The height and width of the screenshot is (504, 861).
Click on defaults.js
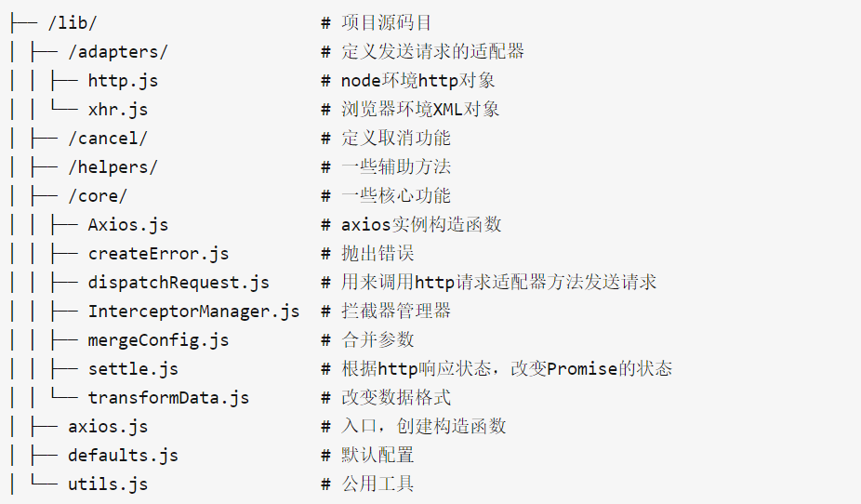[x=123, y=455]
